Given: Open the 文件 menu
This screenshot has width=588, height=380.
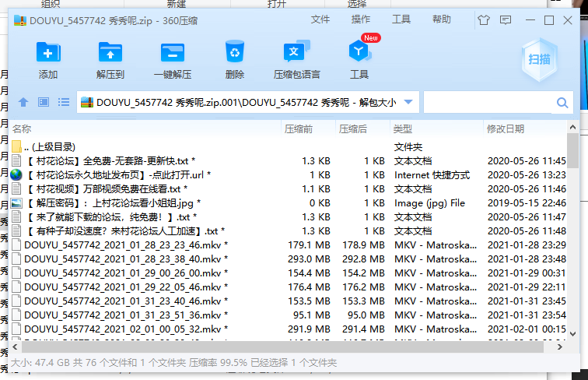Looking at the screenshot, I should (x=320, y=19).
